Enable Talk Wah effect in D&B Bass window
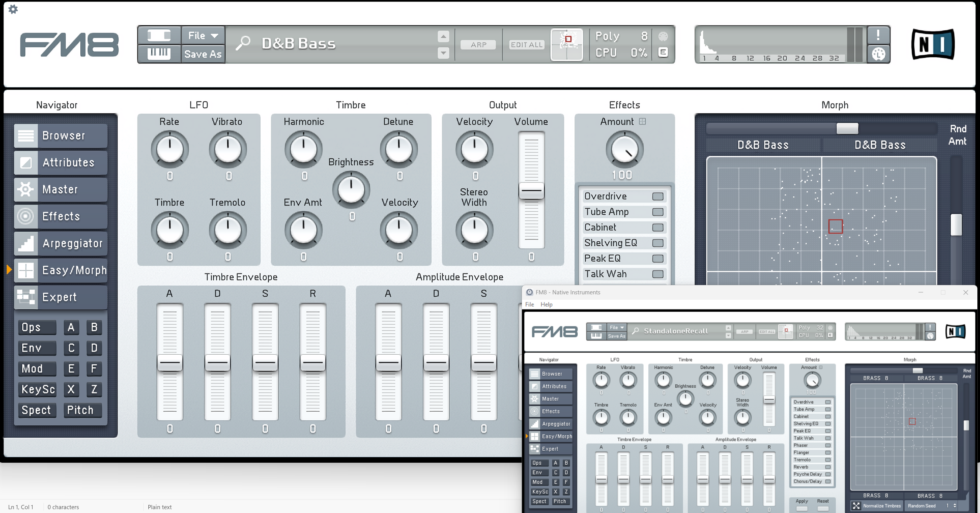 tap(658, 274)
